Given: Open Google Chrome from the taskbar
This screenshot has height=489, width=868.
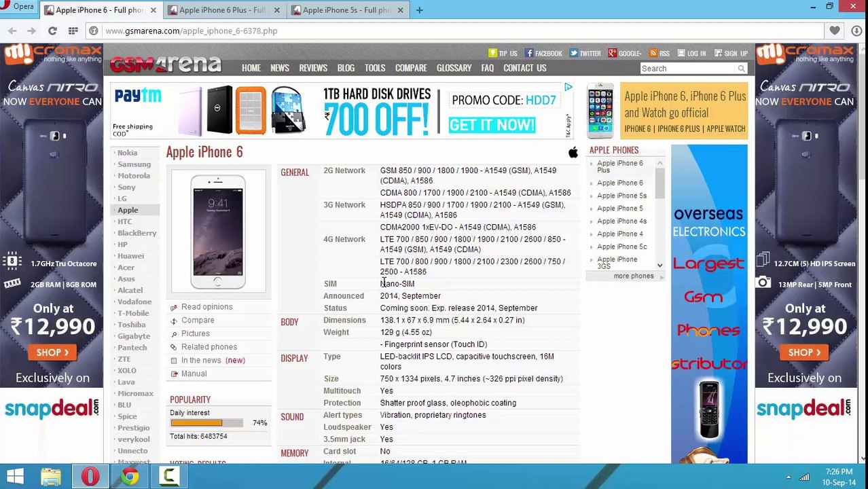Looking at the screenshot, I should (130, 477).
